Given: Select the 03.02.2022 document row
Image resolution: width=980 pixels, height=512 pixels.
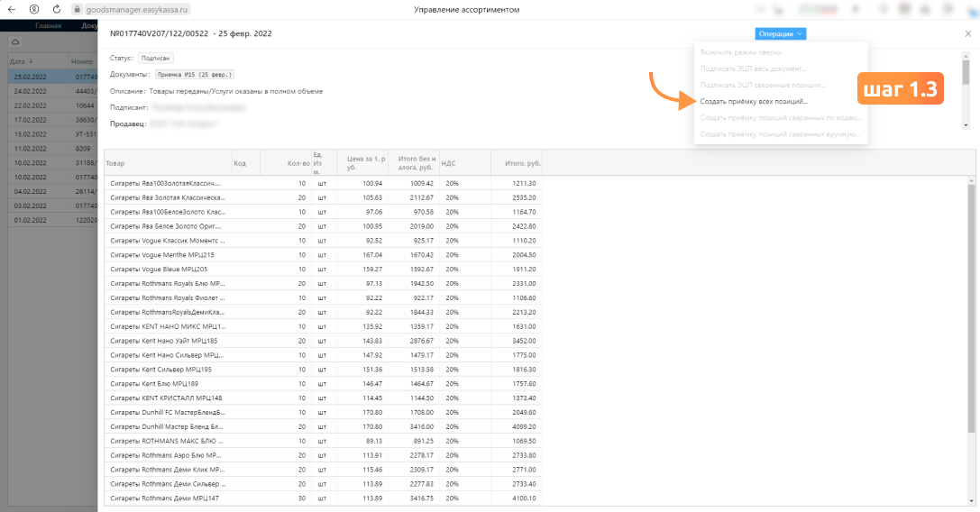Looking at the screenshot, I should [52, 206].
